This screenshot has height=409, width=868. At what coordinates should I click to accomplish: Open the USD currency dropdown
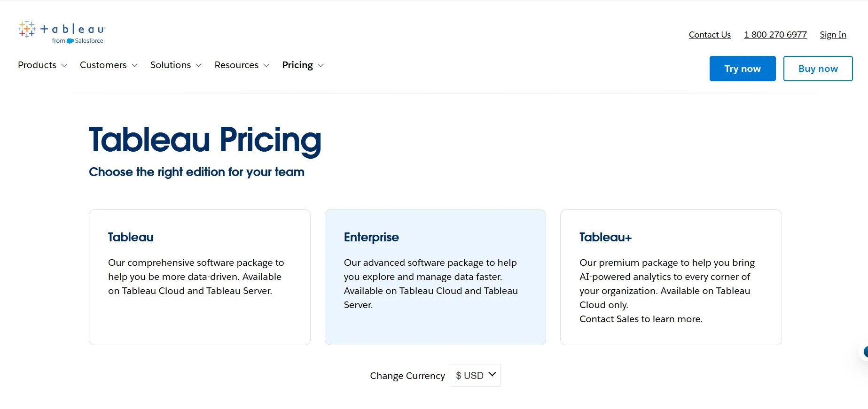point(475,376)
